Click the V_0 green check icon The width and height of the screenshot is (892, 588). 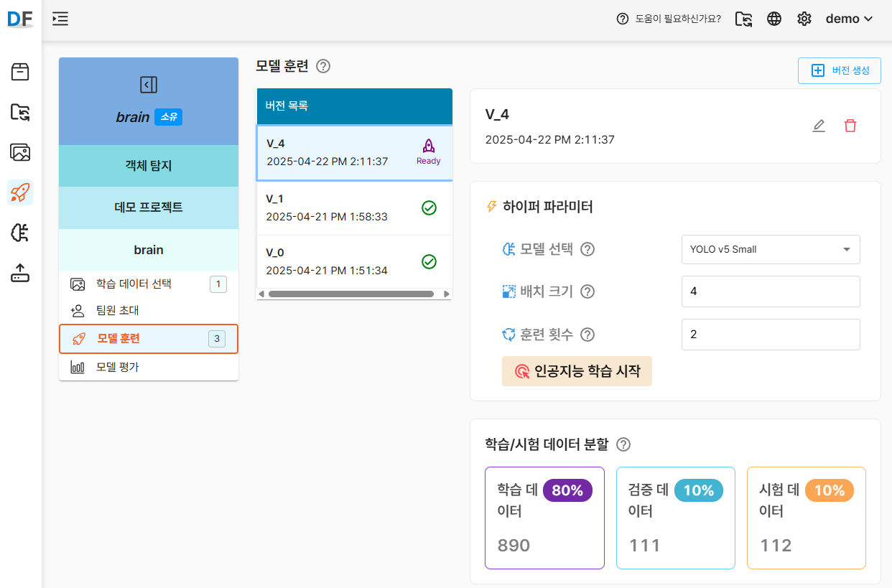pyautogui.click(x=429, y=262)
